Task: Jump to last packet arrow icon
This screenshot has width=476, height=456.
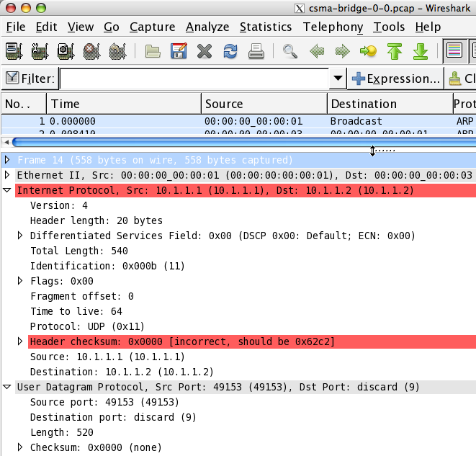Action: click(421, 51)
